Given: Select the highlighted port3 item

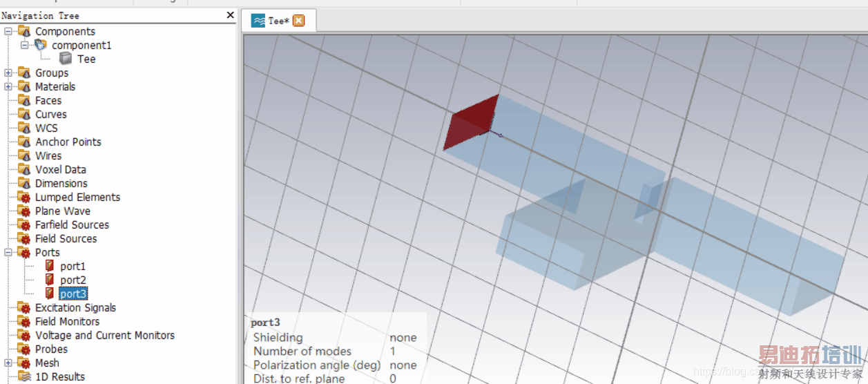Looking at the screenshot, I should click(73, 294).
